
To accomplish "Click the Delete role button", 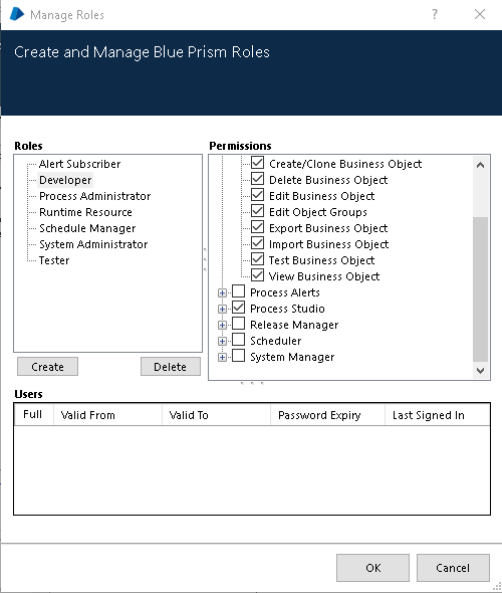I will coord(171,367).
